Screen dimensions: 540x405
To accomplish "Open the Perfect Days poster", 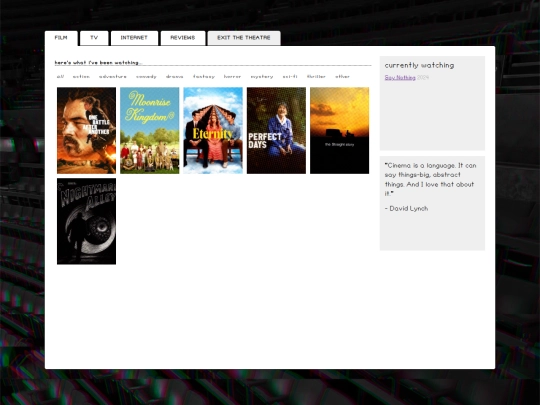I will pos(276,131).
